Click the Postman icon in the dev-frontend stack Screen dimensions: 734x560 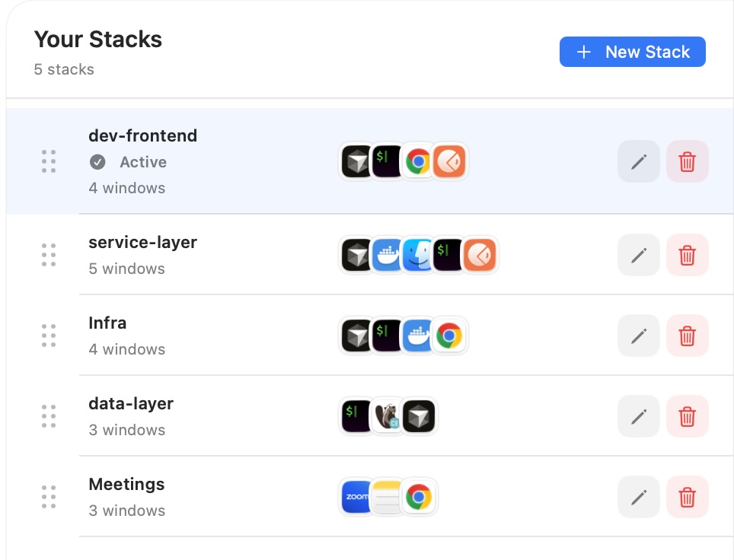click(x=449, y=161)
